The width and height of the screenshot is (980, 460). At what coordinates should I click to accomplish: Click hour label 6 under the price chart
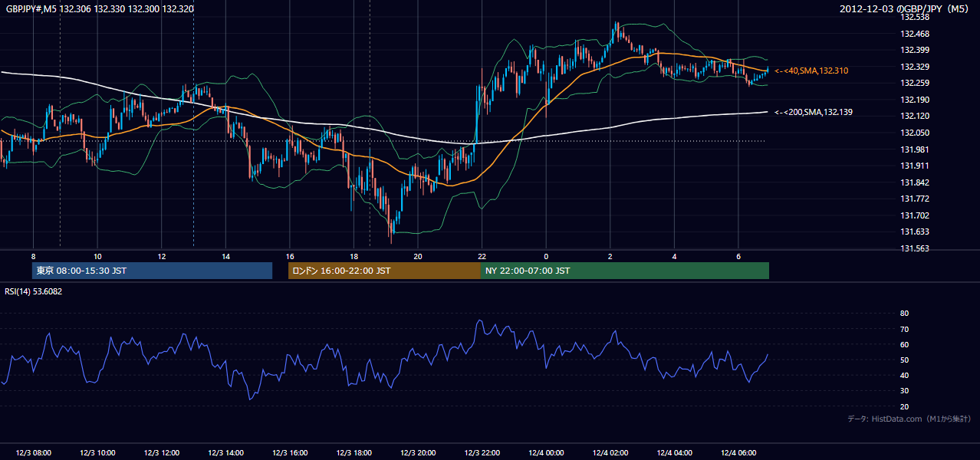[738, 256]
